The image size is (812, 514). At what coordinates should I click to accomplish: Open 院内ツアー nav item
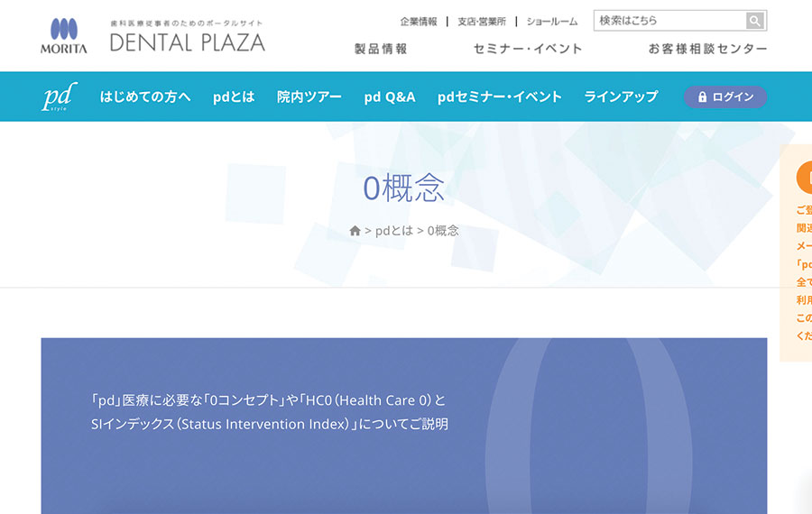[309, 96]
